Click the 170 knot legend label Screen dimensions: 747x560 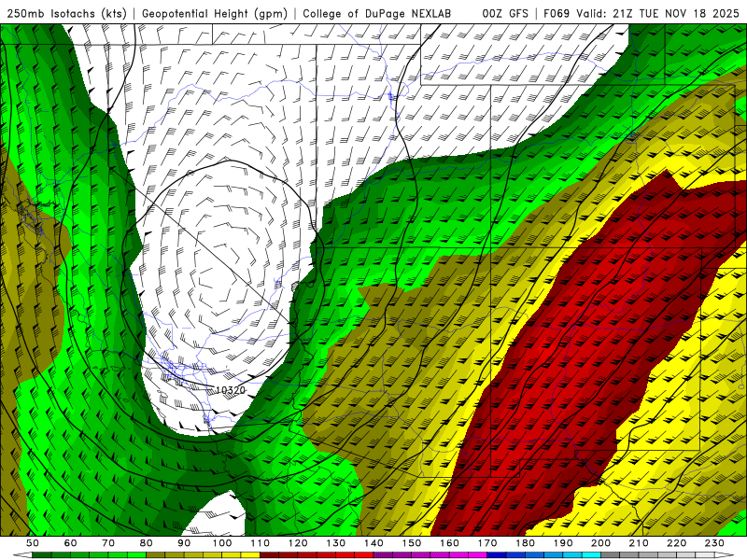487,543
